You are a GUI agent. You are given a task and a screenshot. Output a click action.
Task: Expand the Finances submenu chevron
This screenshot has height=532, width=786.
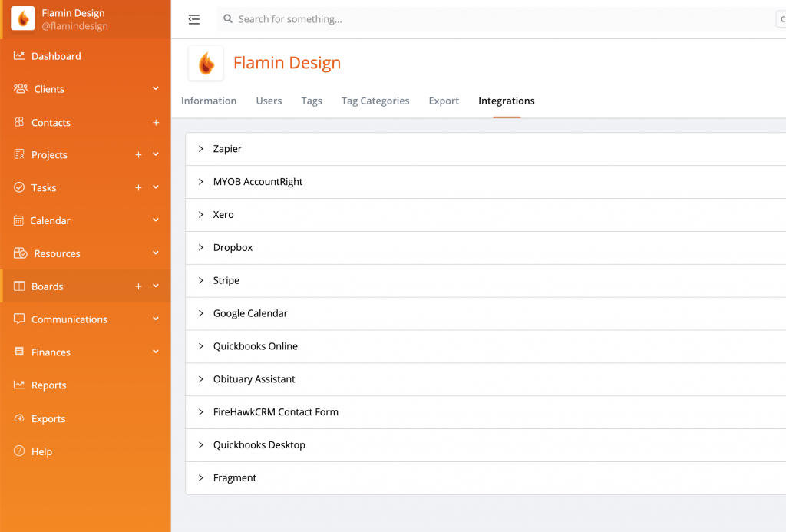[x=156, y=352]
